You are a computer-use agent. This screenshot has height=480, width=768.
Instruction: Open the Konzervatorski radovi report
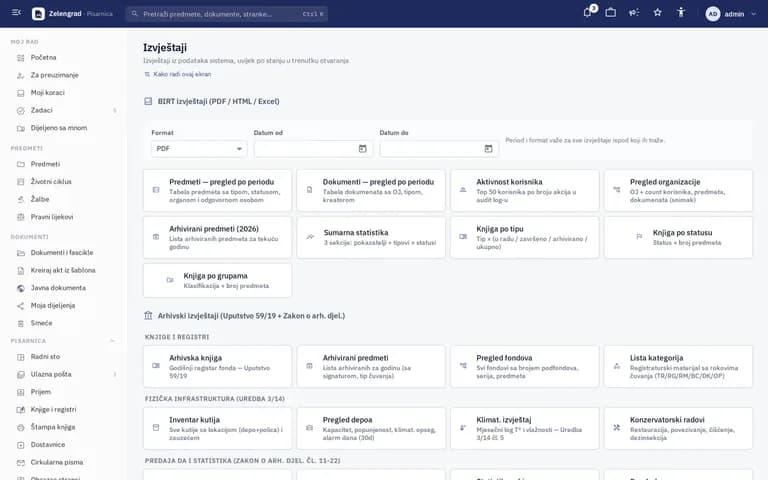pos(678,429)
